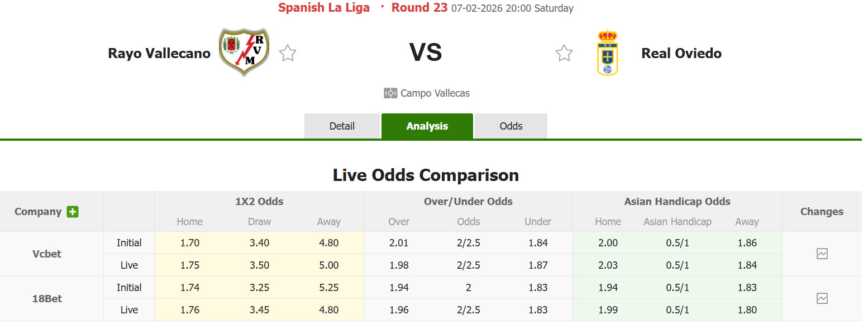Click the Real Oviedo club badge
This screenshot has width=868, height=324.
607,53
